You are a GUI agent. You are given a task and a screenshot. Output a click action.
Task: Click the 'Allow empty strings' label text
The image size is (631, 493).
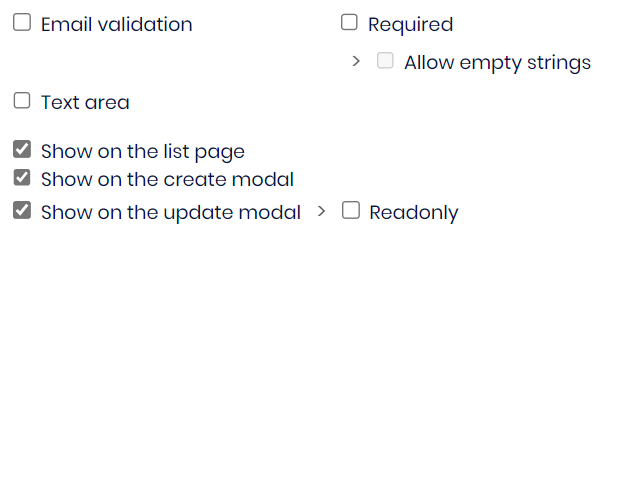click(497, 63)
